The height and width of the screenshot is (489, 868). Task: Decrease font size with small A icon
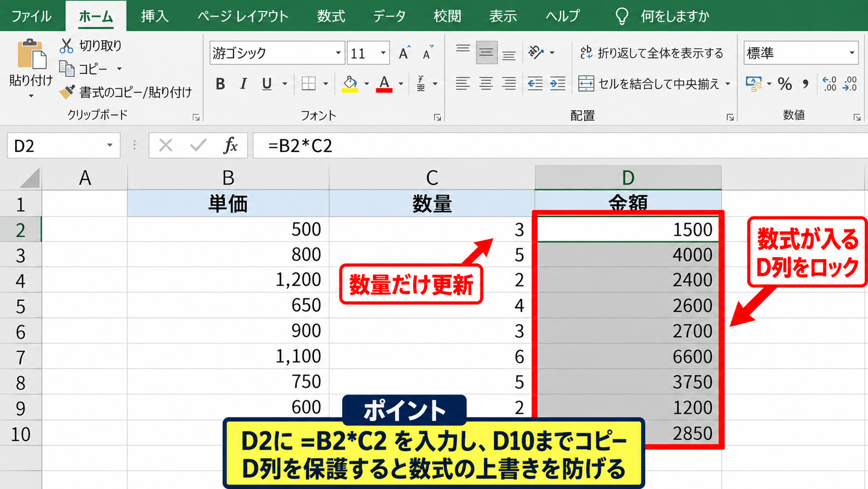pyautogui.click(x=428, y=53)
